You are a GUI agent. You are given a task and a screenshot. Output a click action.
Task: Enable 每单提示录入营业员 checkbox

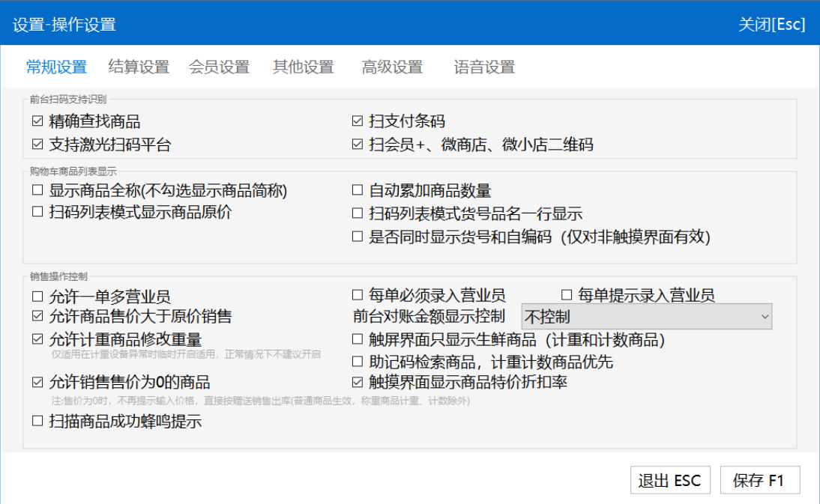coord(567,295)
